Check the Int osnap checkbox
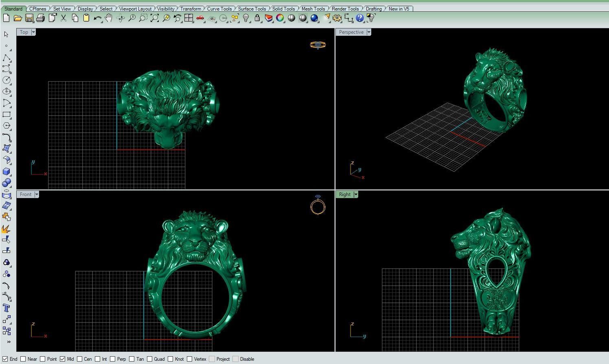The image size is (609, 364). 98,359
